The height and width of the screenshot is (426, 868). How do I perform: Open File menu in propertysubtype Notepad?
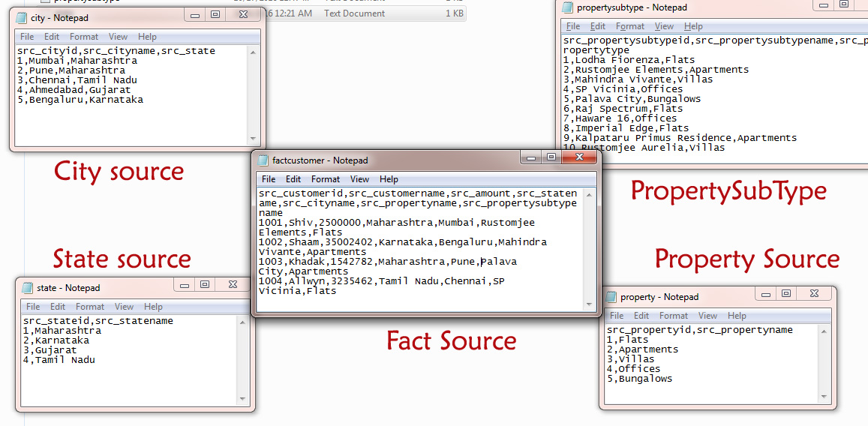(x=573, y=26)
